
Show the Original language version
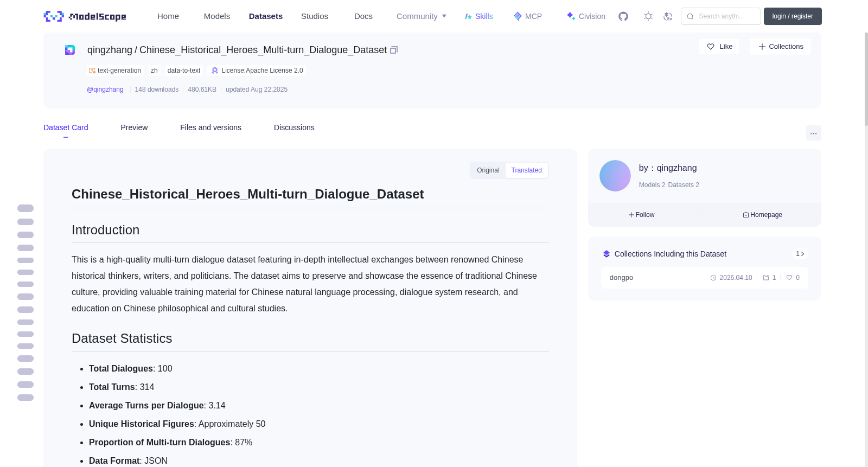488,170
